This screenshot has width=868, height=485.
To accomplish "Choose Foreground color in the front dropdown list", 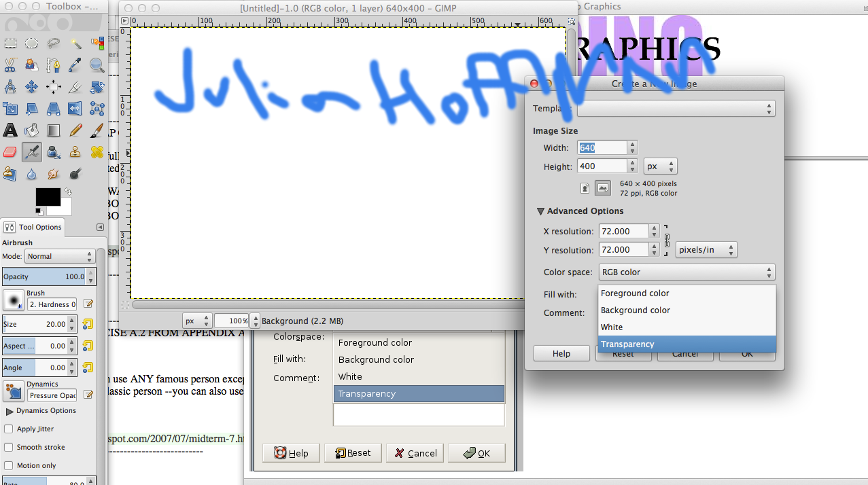I will tap(687, 293).
